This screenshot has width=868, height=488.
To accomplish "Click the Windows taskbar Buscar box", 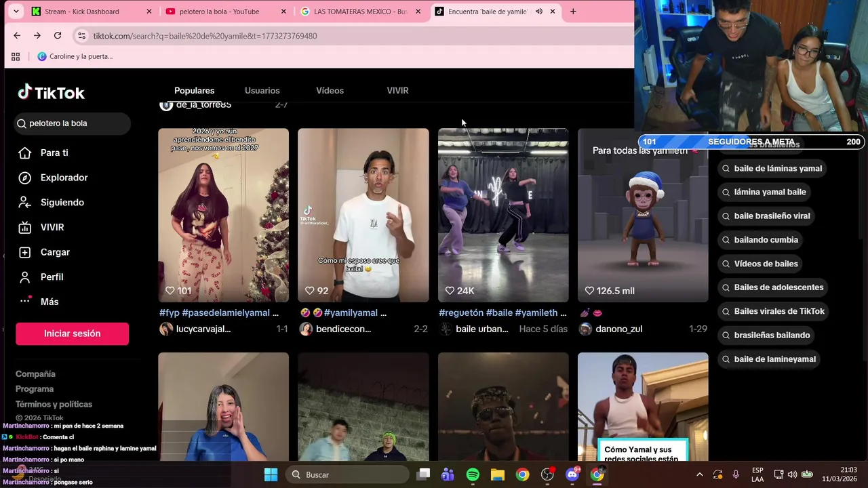I will pos(346,474).
